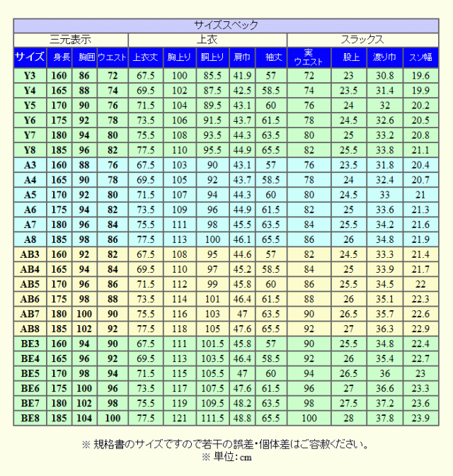Click the 胴上り column header
Screen dimensions: 453x476
(x=212, y=57)
